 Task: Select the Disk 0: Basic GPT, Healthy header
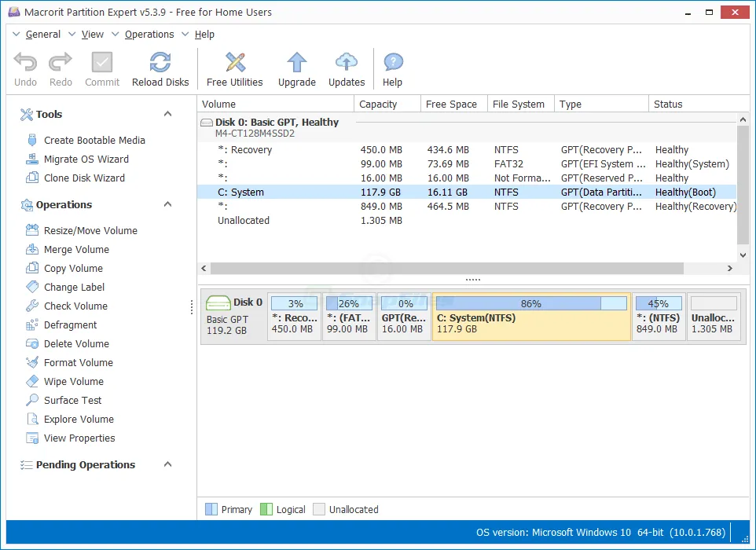[467, 127]
